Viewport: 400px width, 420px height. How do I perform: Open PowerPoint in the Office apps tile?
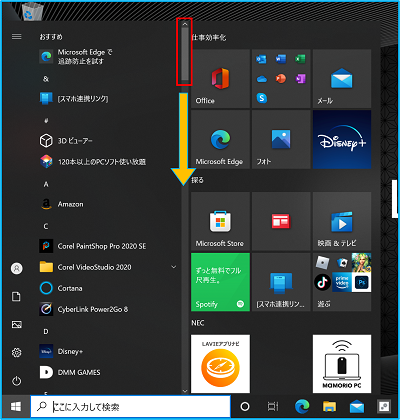281,79
